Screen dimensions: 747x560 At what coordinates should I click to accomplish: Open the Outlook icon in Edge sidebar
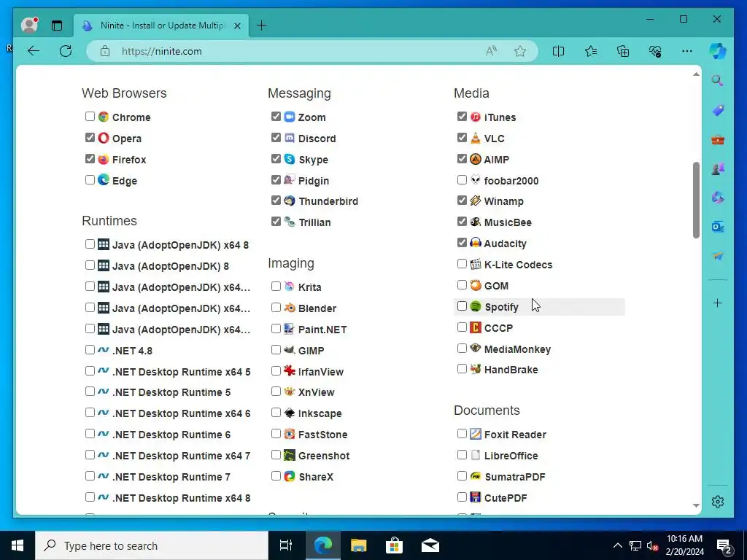(718, 227)
